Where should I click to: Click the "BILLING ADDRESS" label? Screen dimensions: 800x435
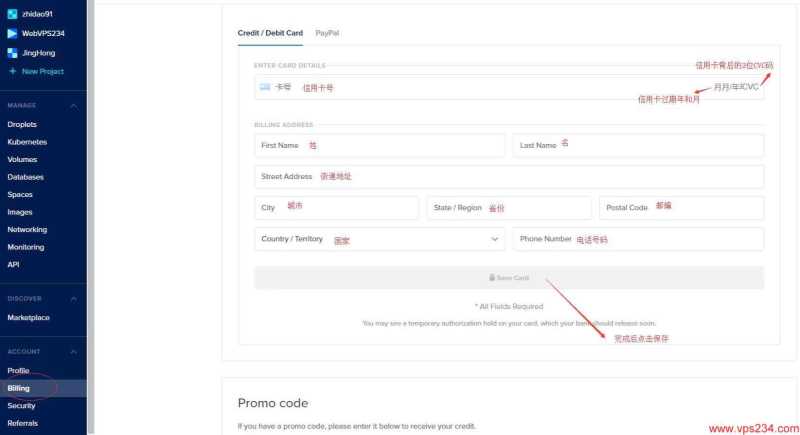pyautogui.click(x=284, y=125)
